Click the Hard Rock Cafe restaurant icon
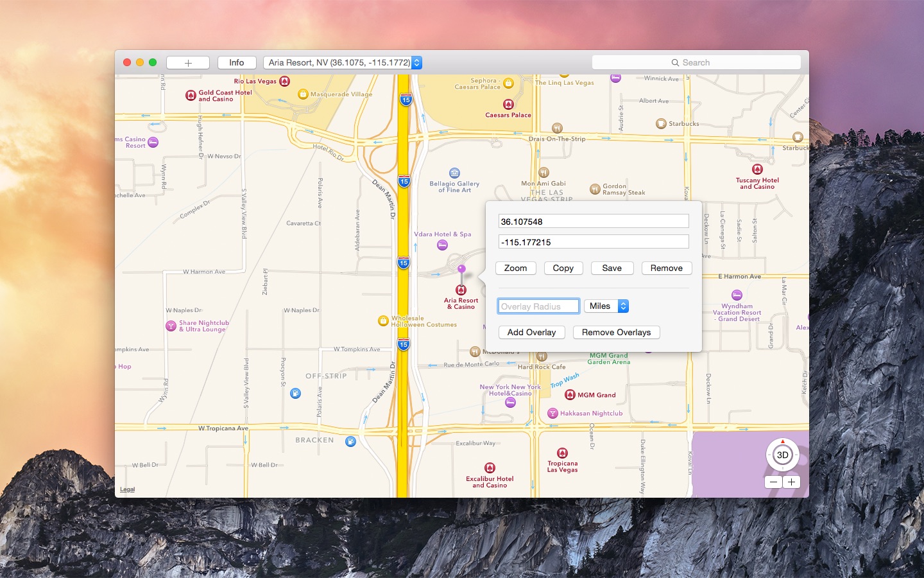The height and width of the screenshot is (578, 924). click(542, 356)
